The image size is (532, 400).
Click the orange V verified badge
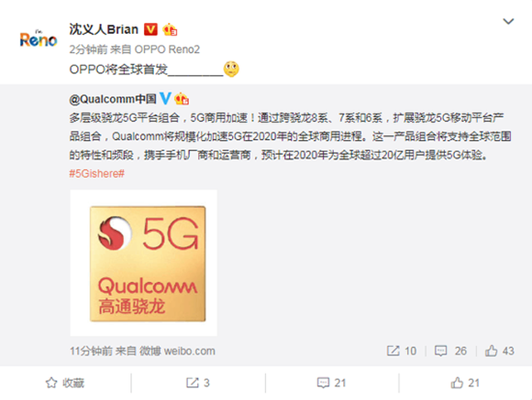tap(151, 30)
